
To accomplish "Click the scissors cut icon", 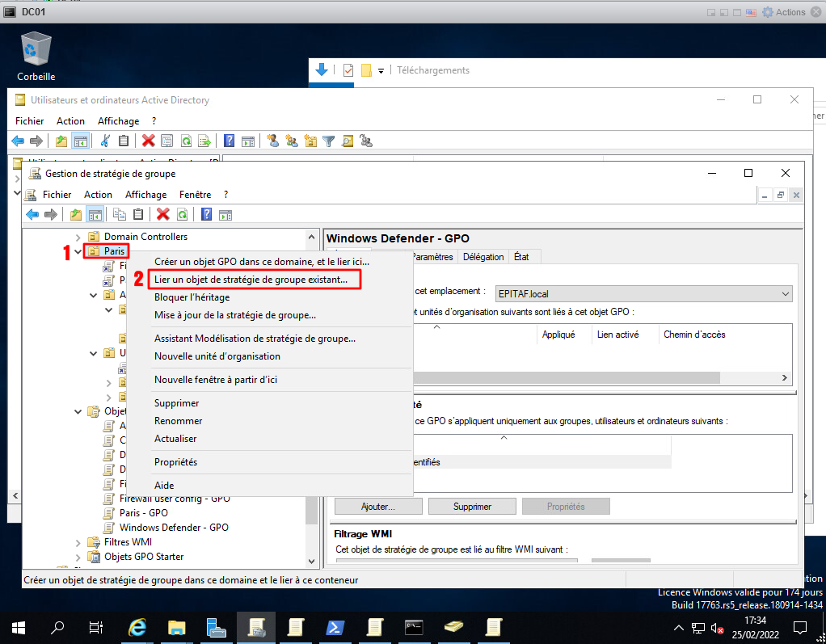I will [104, 141].
